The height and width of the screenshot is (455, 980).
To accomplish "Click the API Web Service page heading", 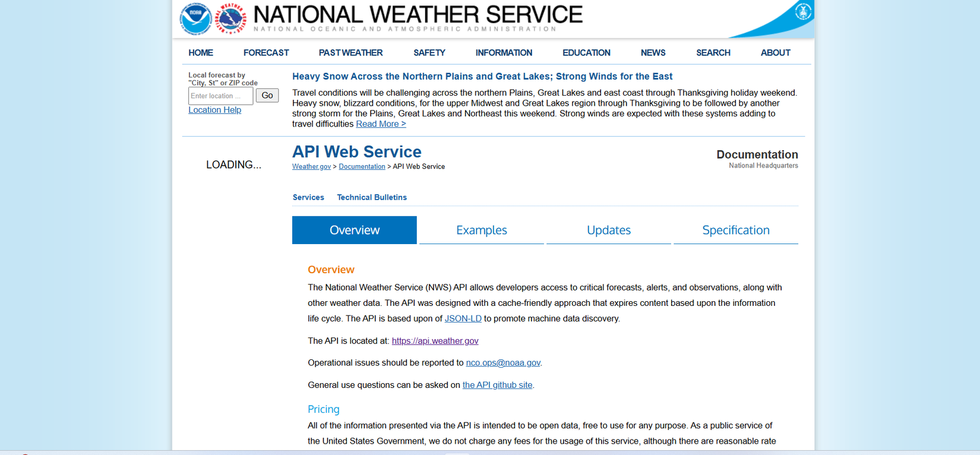I will [x=356, y=152].
